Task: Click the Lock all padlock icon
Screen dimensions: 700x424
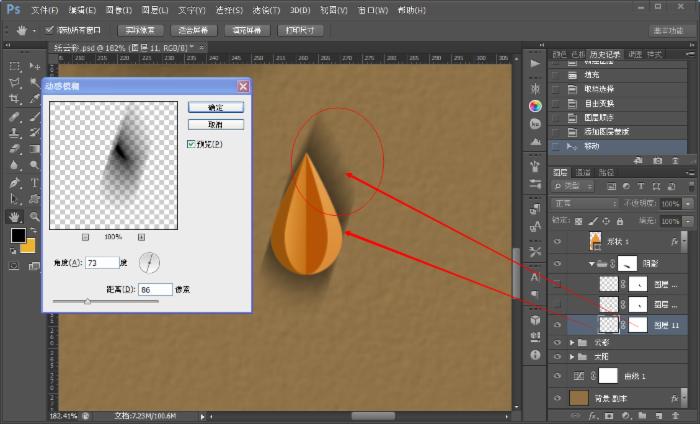Action: (620, 221)
